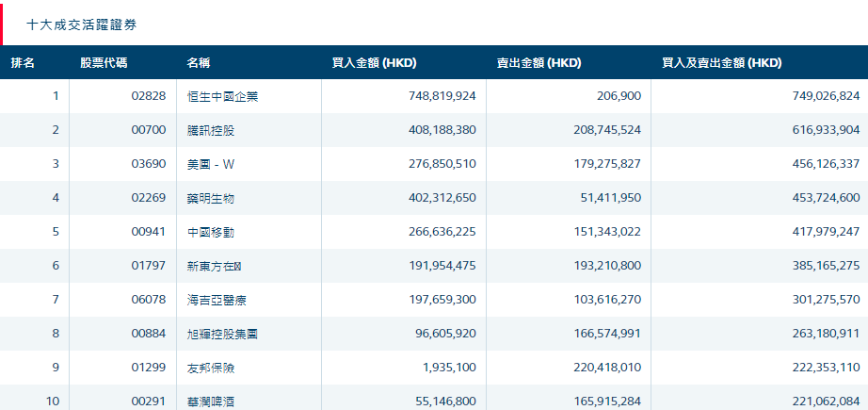This screenshot has width=868, height=410.
Task: Click total amount 263,180,911
Action: 827,334
